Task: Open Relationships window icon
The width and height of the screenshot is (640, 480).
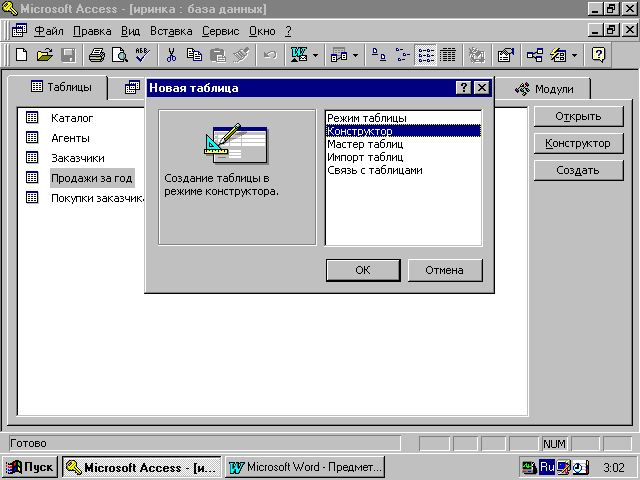Action: pyautogui.click(x=535, y=55)
